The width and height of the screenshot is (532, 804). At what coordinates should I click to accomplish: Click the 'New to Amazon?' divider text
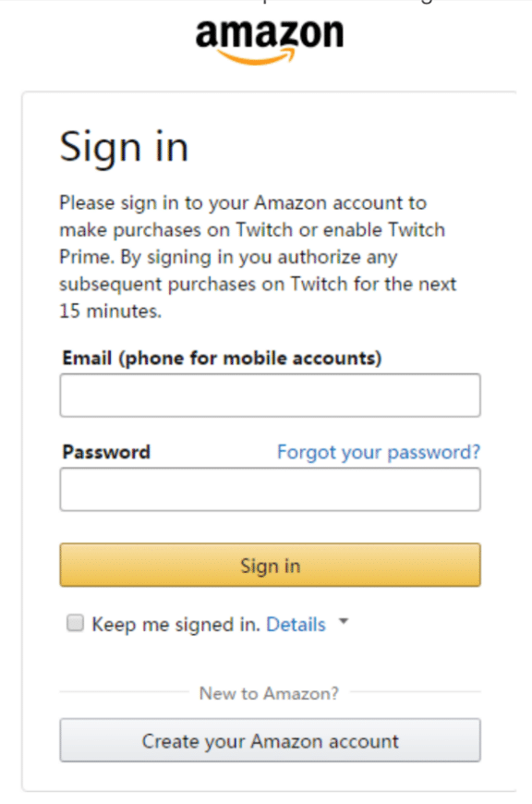point(269,693)
